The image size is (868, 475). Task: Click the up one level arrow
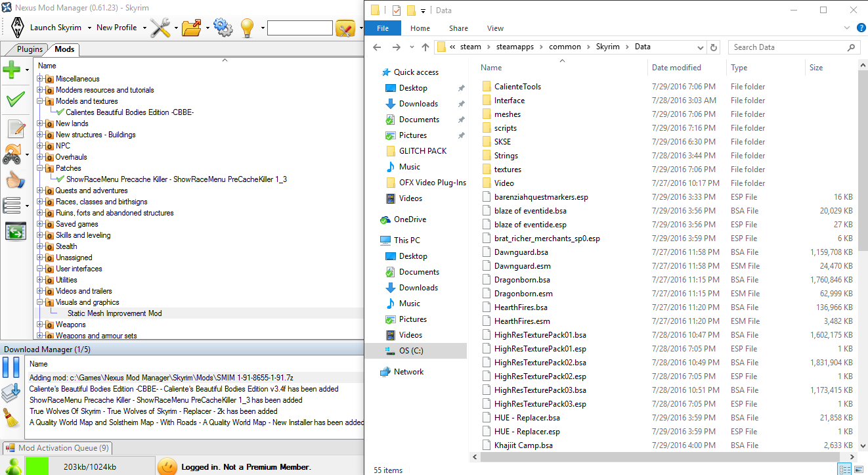point(425,47)
